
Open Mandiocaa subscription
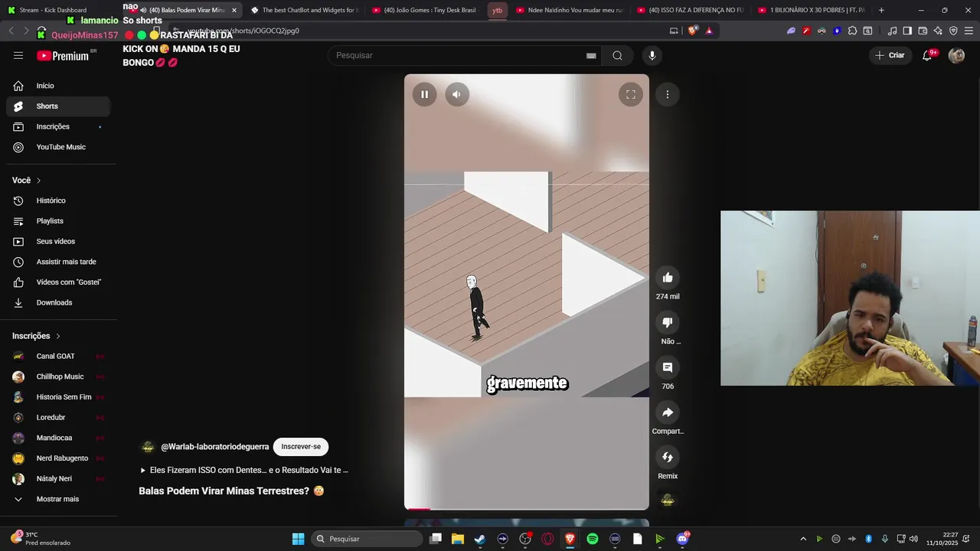tap(58, 438)
